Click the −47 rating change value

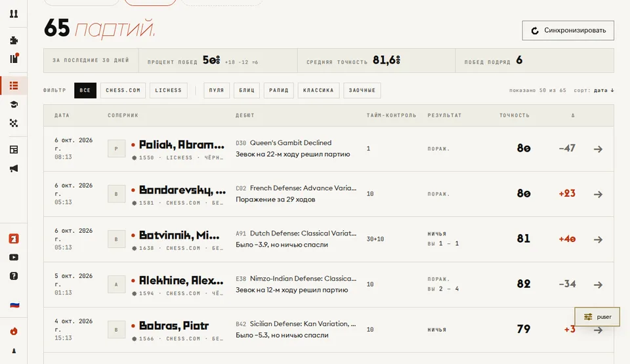[567, 148]
